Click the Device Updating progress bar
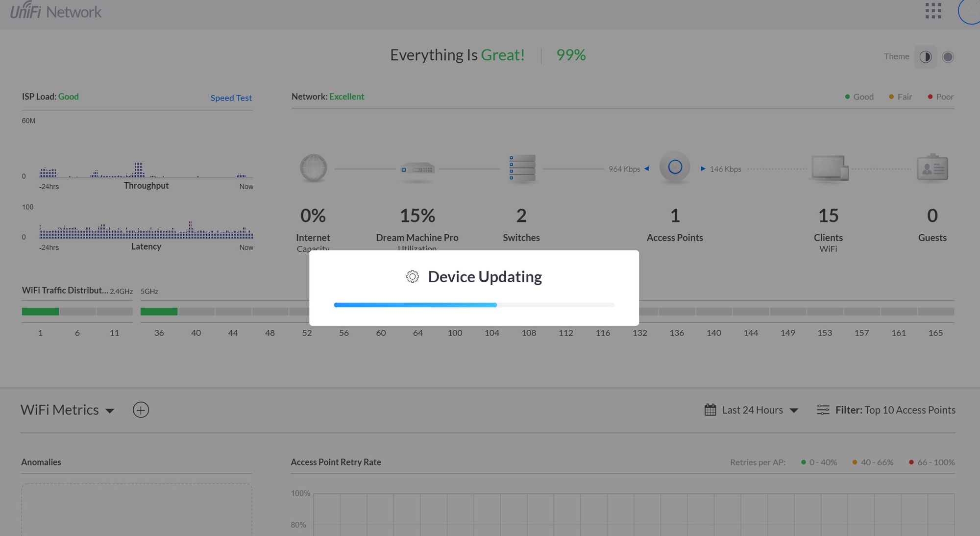Image resolution: width=980 pixels, height=536 pixels. point(474,305)
